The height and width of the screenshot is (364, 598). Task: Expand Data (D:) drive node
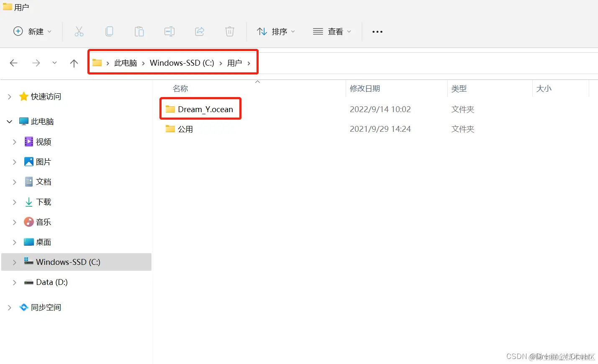pyautogui.click(x=15, y=282)
